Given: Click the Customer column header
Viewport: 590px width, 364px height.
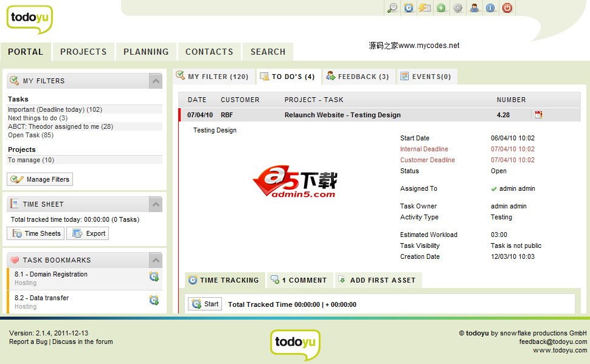Looking at the screenshot, I should [x=240, y=100].
